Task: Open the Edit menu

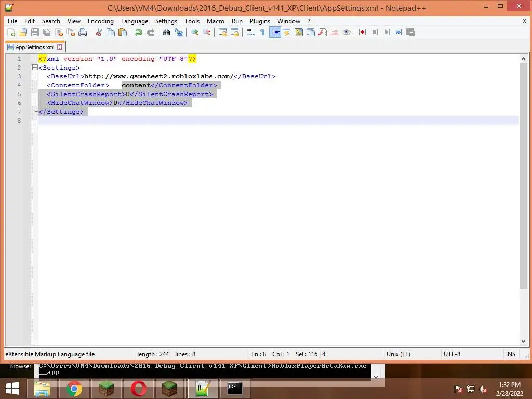Action: point(30,21)
